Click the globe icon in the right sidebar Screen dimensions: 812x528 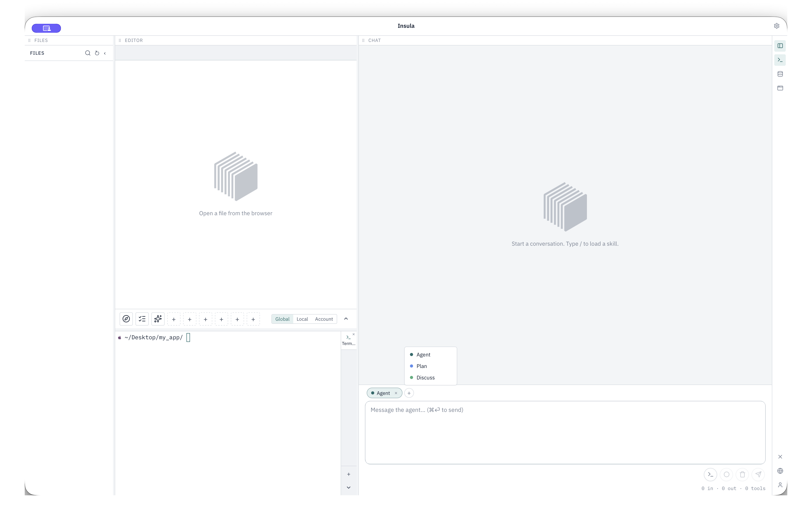[780, 471]
